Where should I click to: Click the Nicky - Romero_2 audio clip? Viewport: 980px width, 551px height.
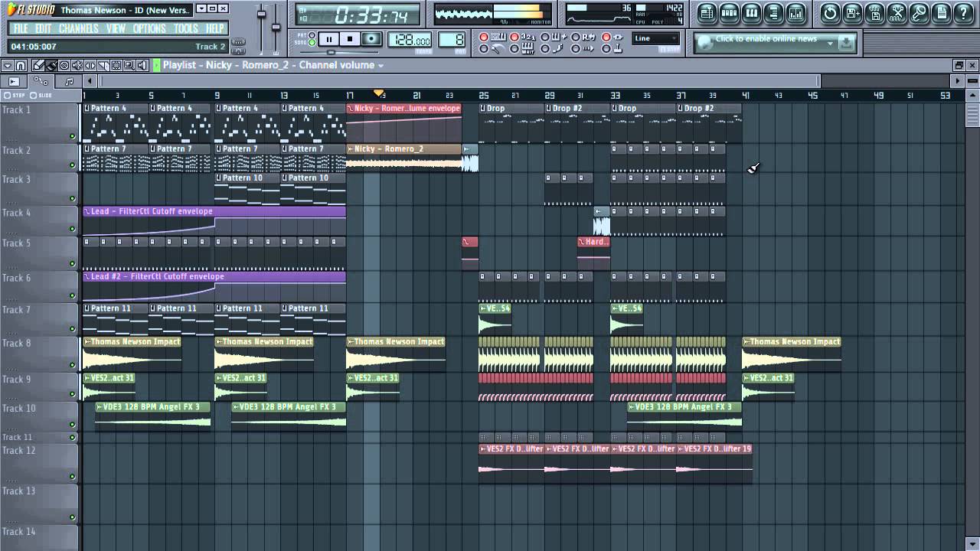[404, 158]
